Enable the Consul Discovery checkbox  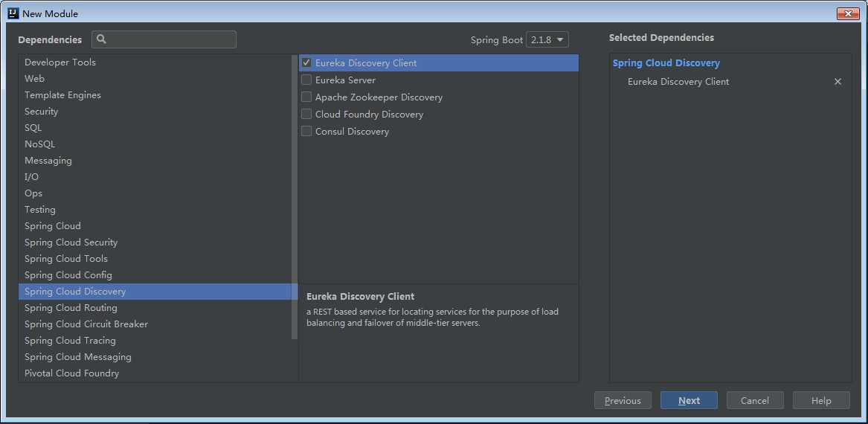pyautogui.click(x=306, y=131)
